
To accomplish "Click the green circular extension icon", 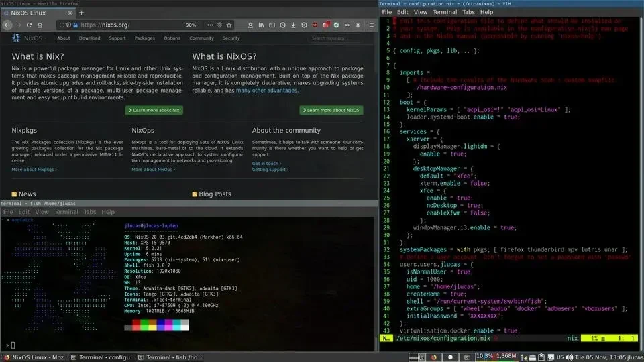I will click(x=336, y=25).
